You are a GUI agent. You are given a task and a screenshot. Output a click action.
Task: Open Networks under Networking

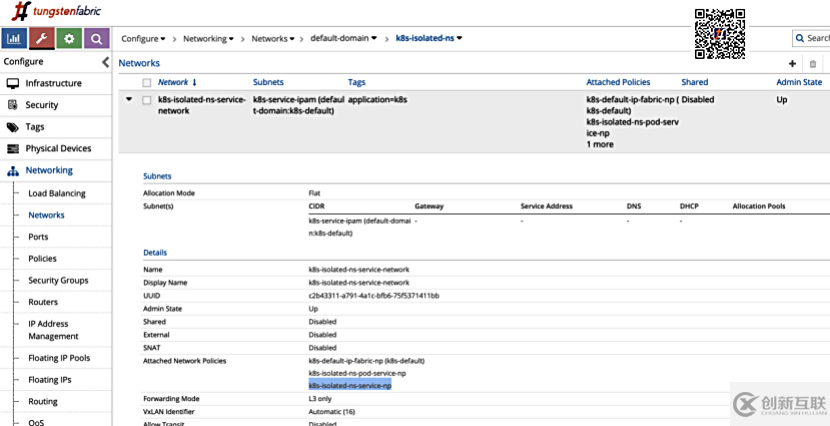tap(47, 215)
